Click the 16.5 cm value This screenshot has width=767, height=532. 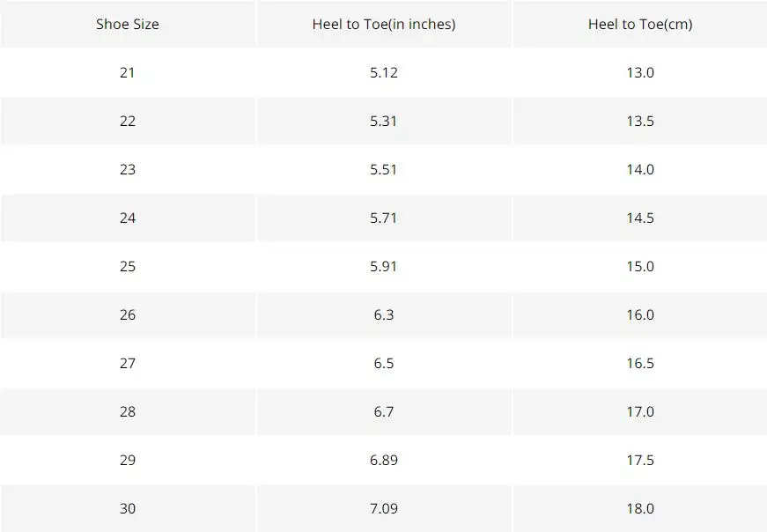click(640, 363)
